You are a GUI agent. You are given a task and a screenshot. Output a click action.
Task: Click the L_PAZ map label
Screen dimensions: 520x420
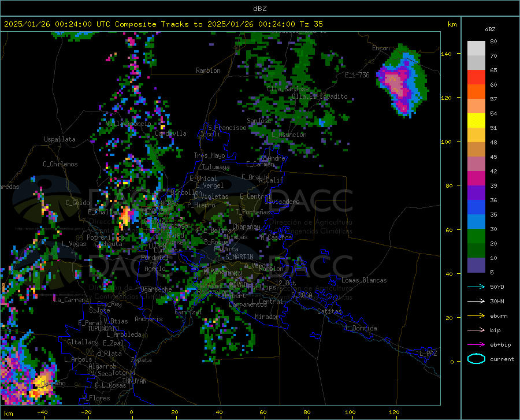tap(428, 354)
